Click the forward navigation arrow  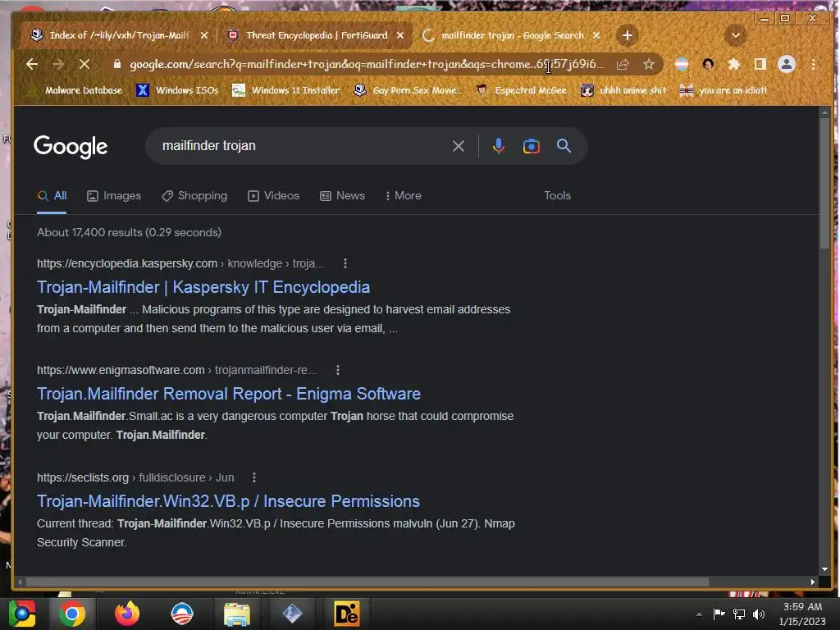coord(58,65)
